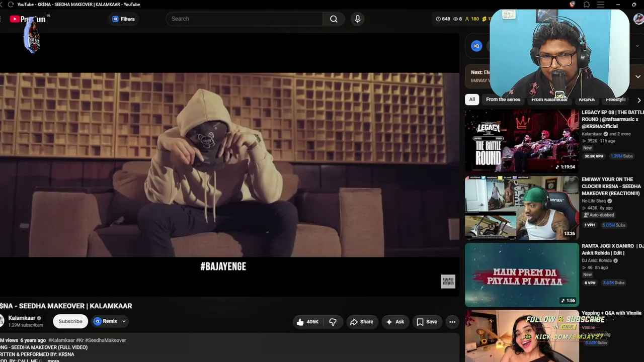Click the 1.29M Subs badge
Screen dimensions: 644x362
[621, 156]
